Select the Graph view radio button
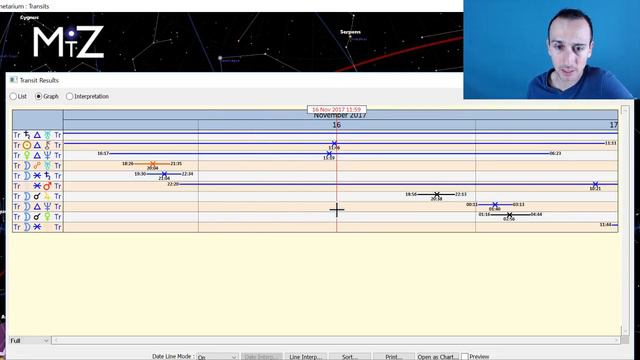This screenshot has height=360, width=640. 38,96
